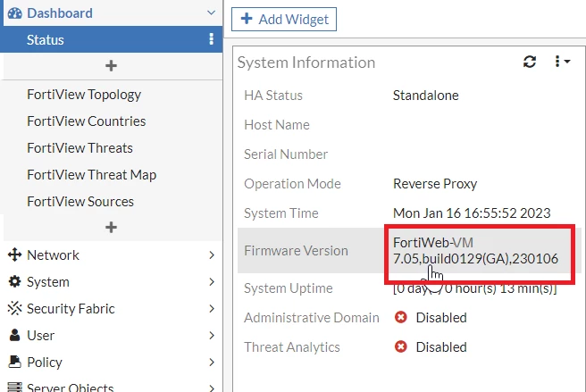
Task: Expand the User menu chevron
Action: pos(212,335)
